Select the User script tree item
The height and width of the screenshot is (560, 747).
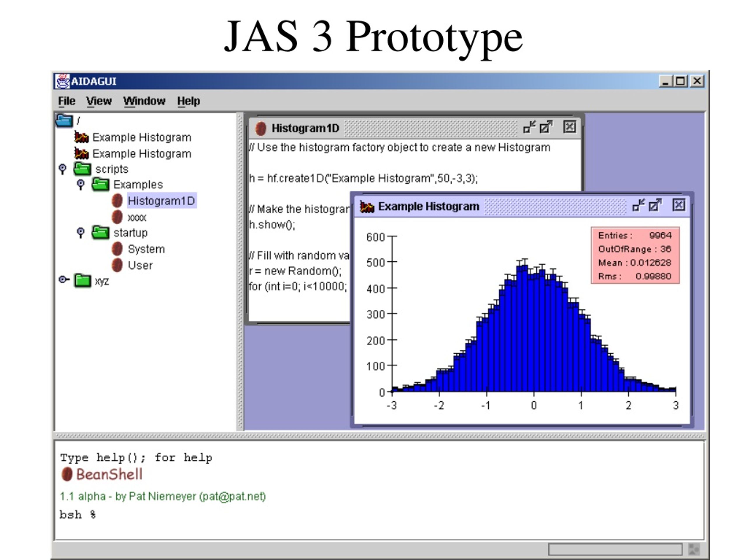point(140,265)
